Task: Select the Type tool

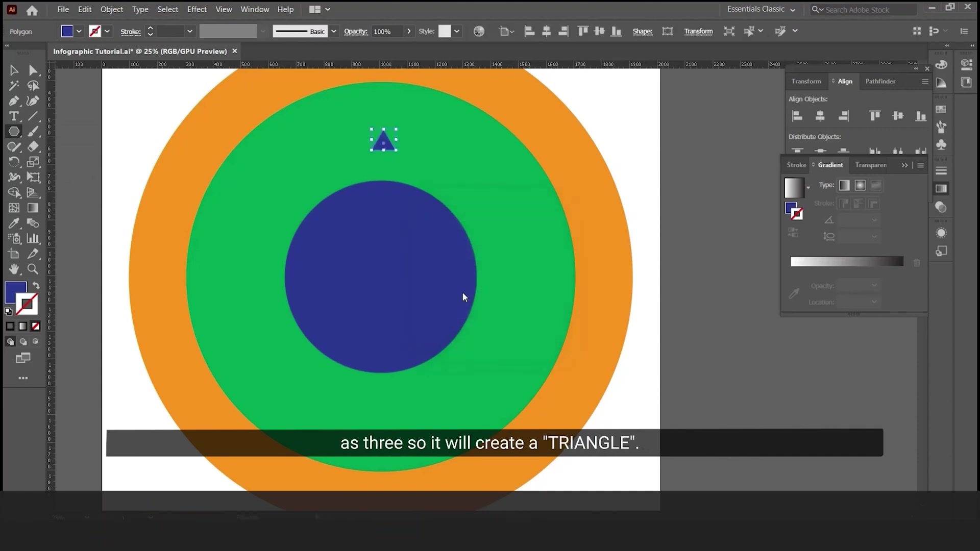Action: 14,116
